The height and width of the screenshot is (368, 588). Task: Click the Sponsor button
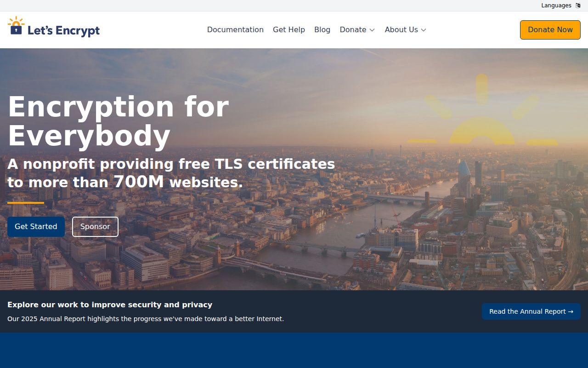click(x=95, y=226)
